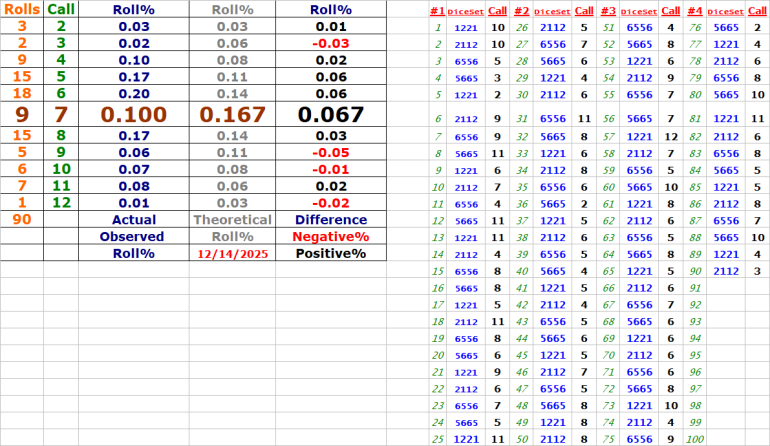Select the Observed label cell
Image resolution: width=770 pixels, height=446 pixels.
(x=133, y=236)
